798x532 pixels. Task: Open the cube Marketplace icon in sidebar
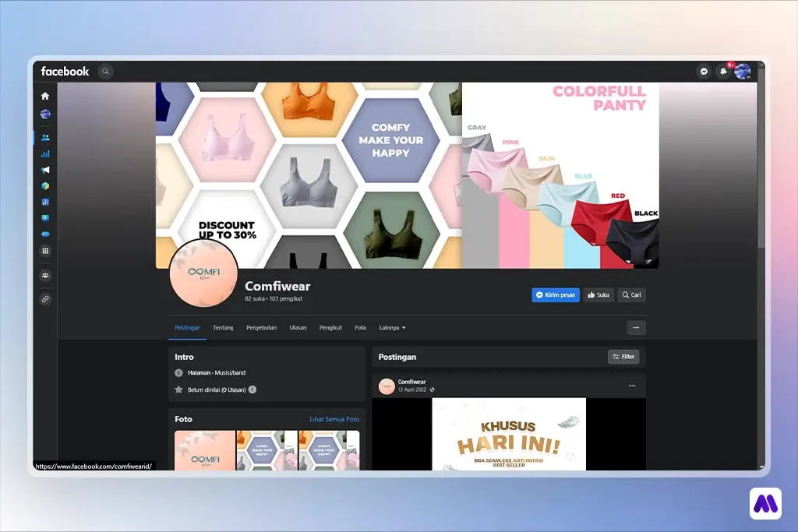point(45,186)
